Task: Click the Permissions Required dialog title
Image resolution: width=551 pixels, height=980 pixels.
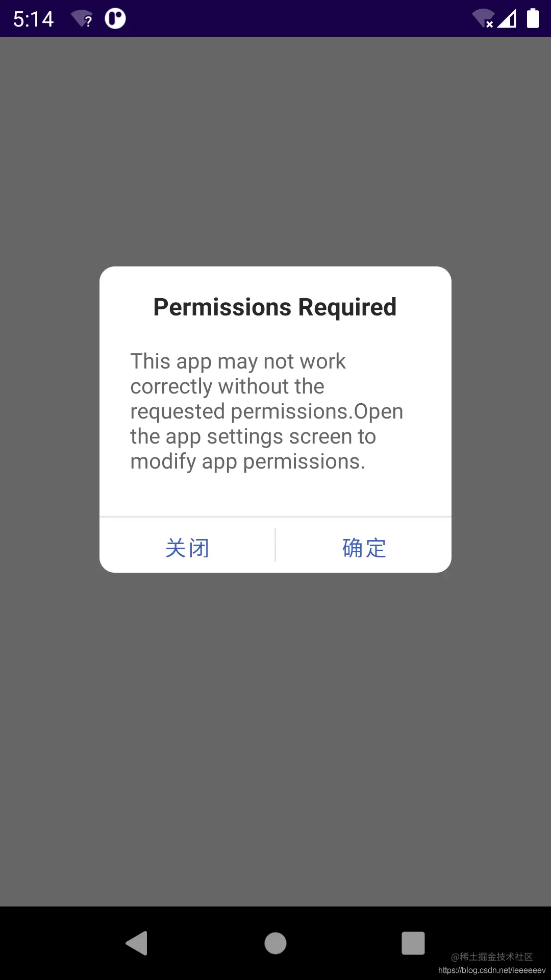Action: click(275, 307)
